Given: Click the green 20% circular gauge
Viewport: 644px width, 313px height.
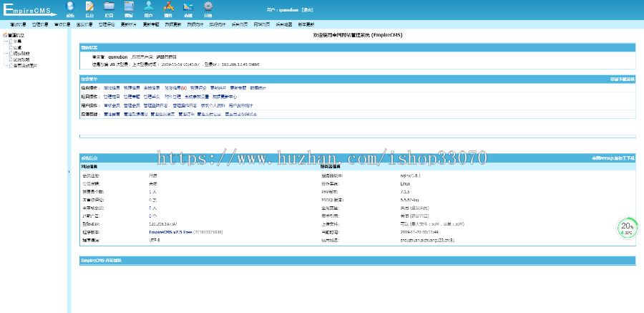Looking at the screenshot, I should coord(627,228).
